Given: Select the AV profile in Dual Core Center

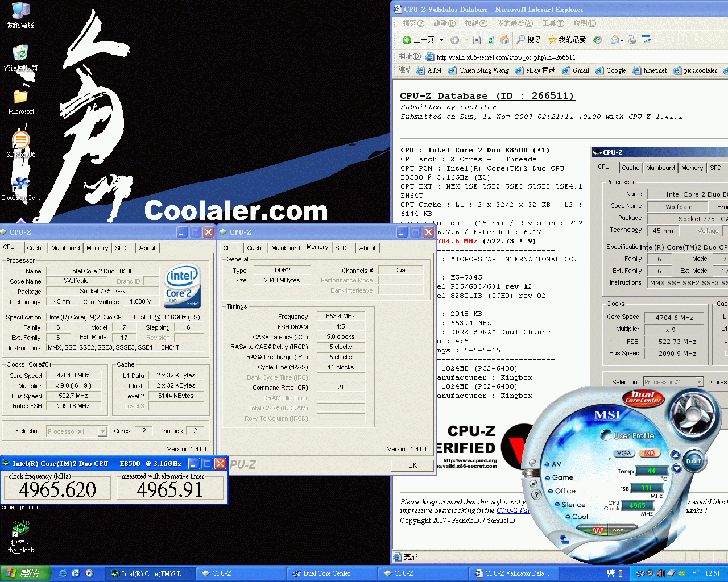Looking at the screenshot, I should tap(553, 464).
